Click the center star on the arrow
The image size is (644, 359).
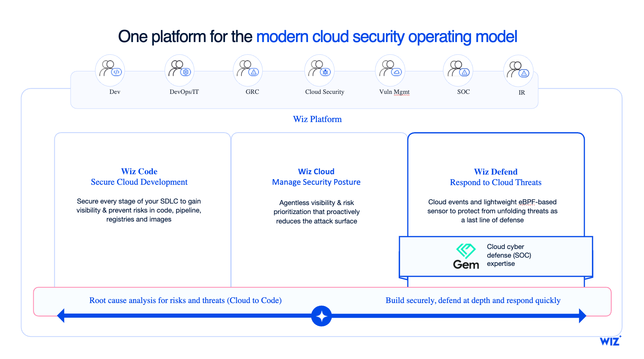pyautogui.click(x=321, y=316)
